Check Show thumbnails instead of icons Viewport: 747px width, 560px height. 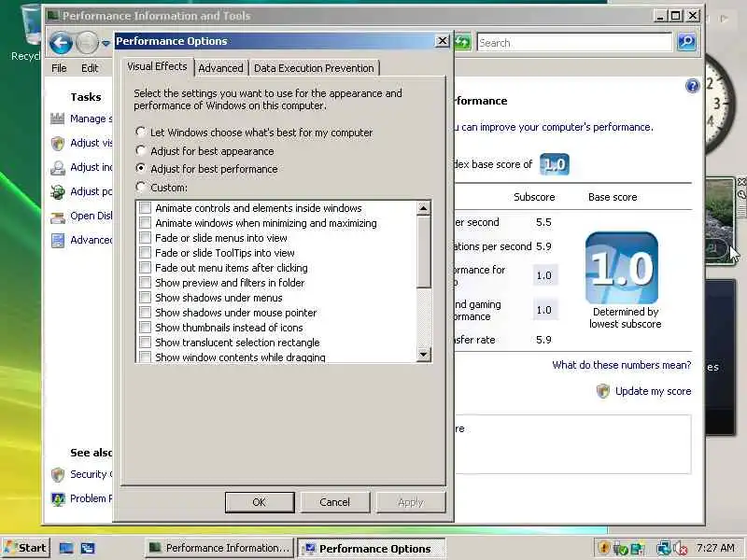(146, 328)
